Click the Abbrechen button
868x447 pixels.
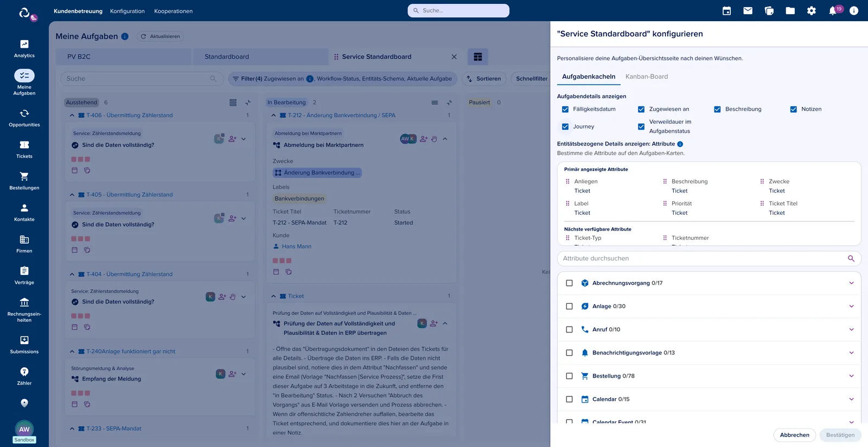click(794, 435)
